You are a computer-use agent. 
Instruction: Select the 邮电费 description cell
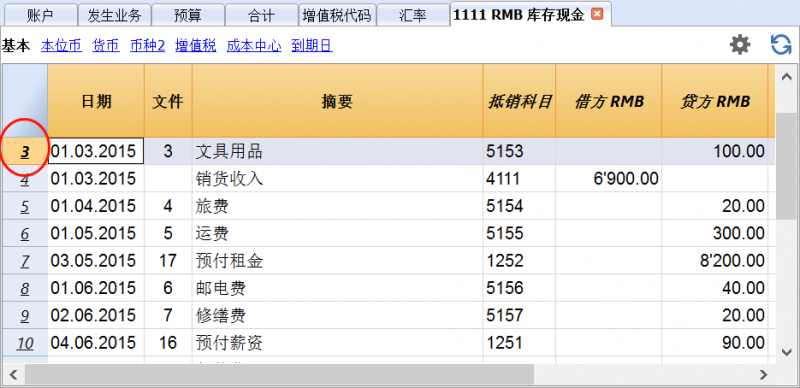click(x=337, y=288)
